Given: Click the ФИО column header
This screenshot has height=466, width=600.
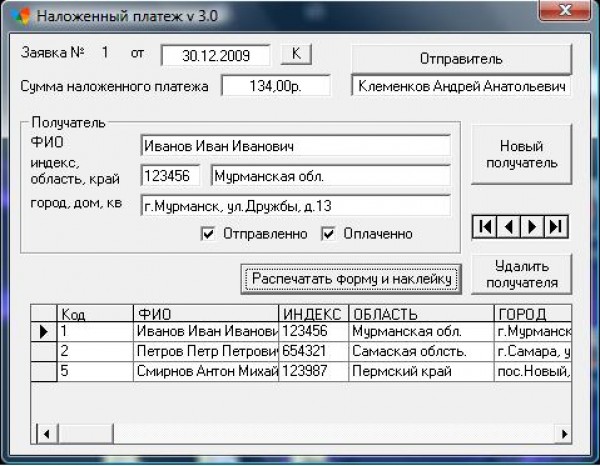Looking at the screenshot, I should click(206, 313).
